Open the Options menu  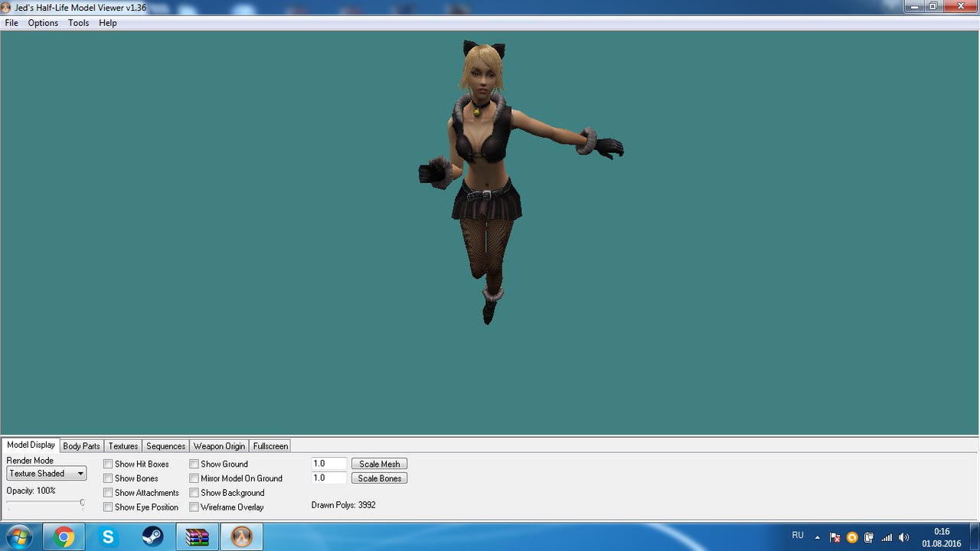tap(43, 23)
